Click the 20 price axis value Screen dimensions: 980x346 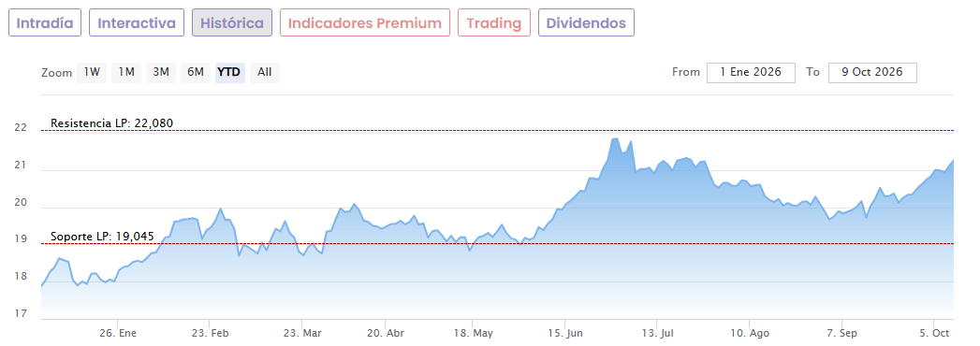pos(21,202)
